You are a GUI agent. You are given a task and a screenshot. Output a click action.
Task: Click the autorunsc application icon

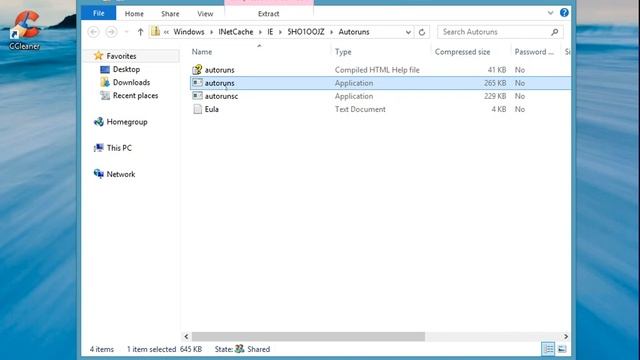[x=197, y=96]
